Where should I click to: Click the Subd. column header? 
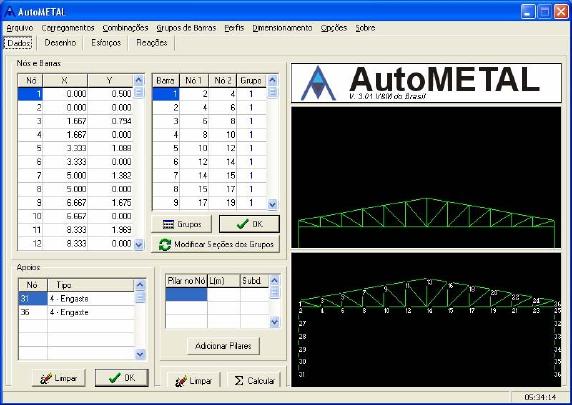(255, 281)
